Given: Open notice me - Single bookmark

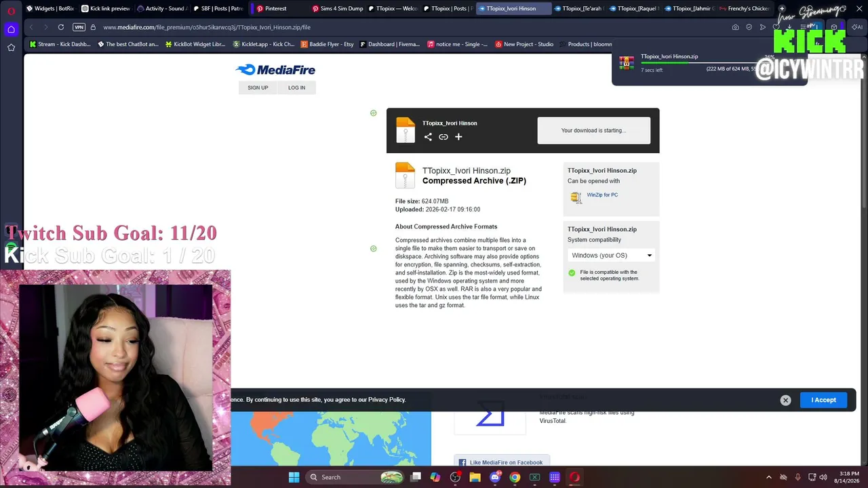Looking at the screenshot, I should (458, 45).
